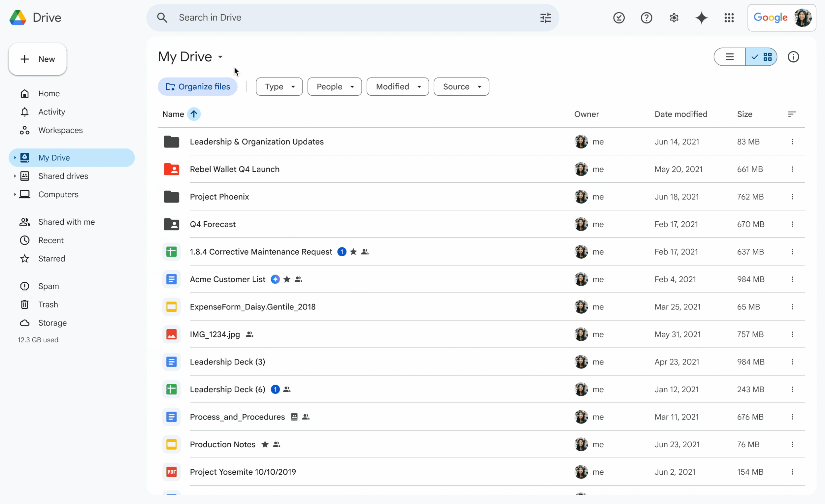Toggle Name sort order arrow
The image size is (825, 504).
pyautogui.click(x=194, y=114)
